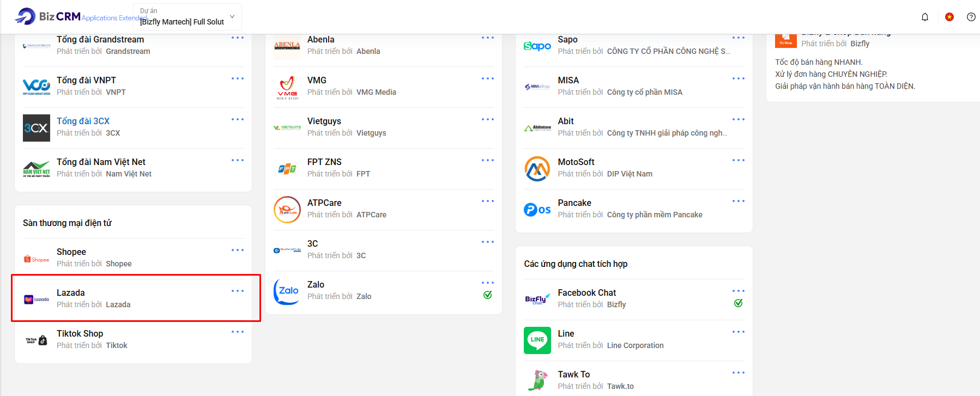Click the 3CX logo icon
This screenshot has width=980, height=396.
(x=37, y=128)
